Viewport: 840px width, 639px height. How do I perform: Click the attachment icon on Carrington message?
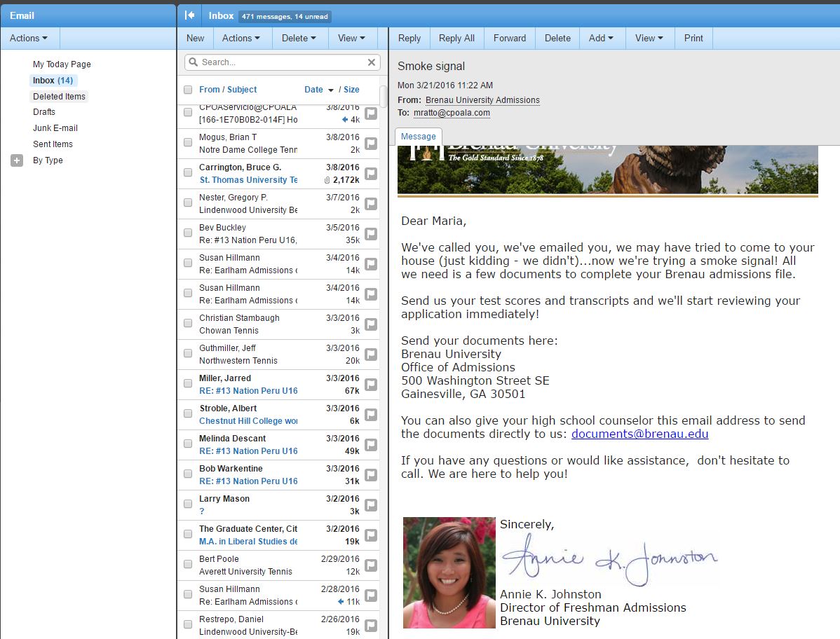click(x=327, y=180)
